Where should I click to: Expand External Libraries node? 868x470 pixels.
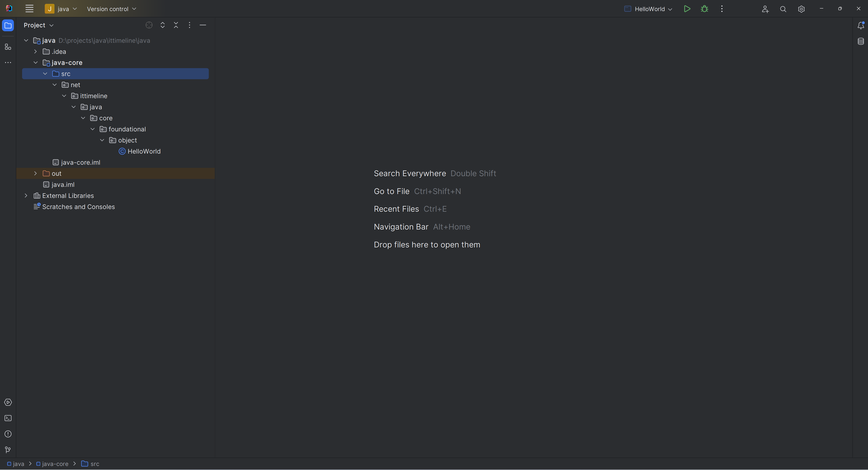(26, 196)
